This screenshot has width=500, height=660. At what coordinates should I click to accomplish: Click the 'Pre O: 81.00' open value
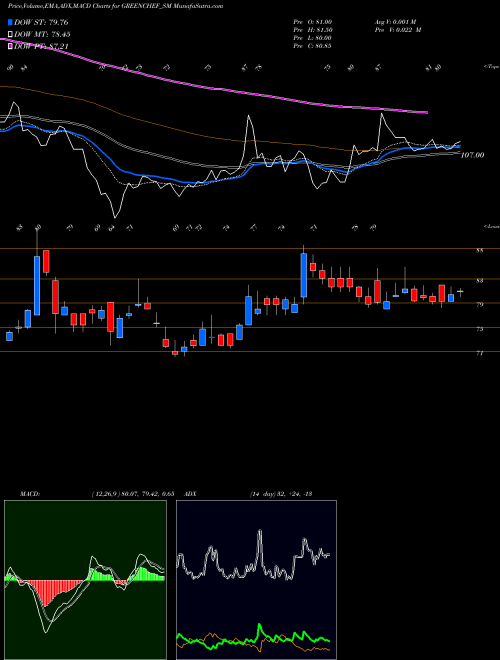click(312, 21)
